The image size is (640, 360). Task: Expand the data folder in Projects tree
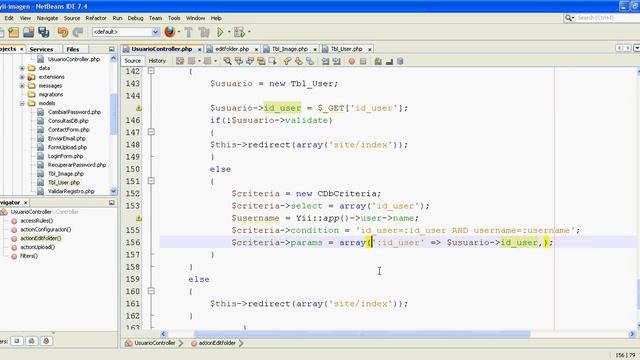click(x=22, y=68)
